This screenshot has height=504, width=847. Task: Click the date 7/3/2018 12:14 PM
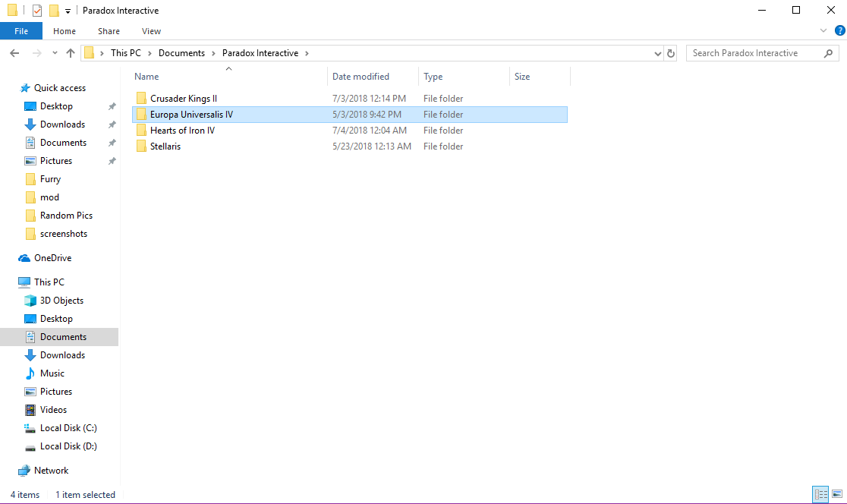369,99
